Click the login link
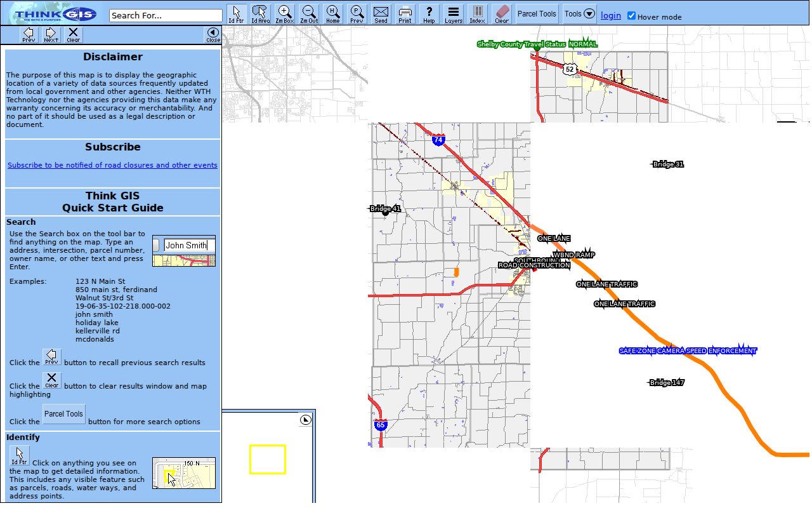Viewport: 812px width, 508px height. point(611,15)
